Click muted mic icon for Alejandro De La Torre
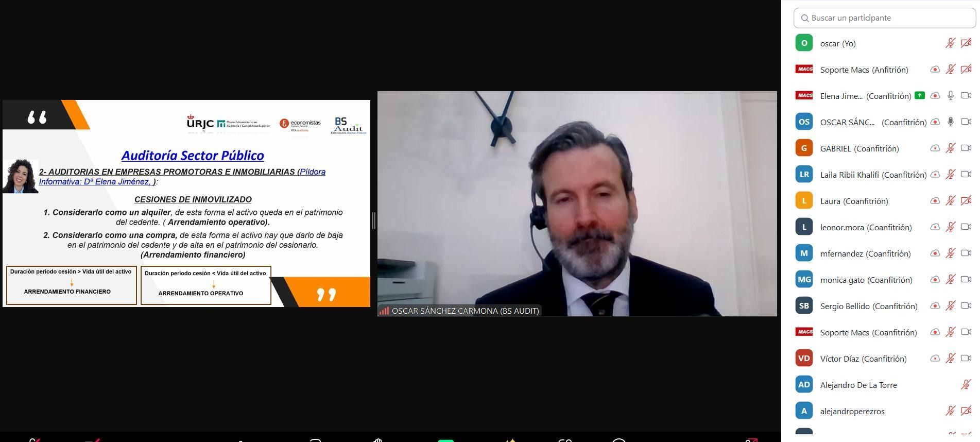This screenshot has width=980, height=442. pyautogui.click(x=966, y=385)
